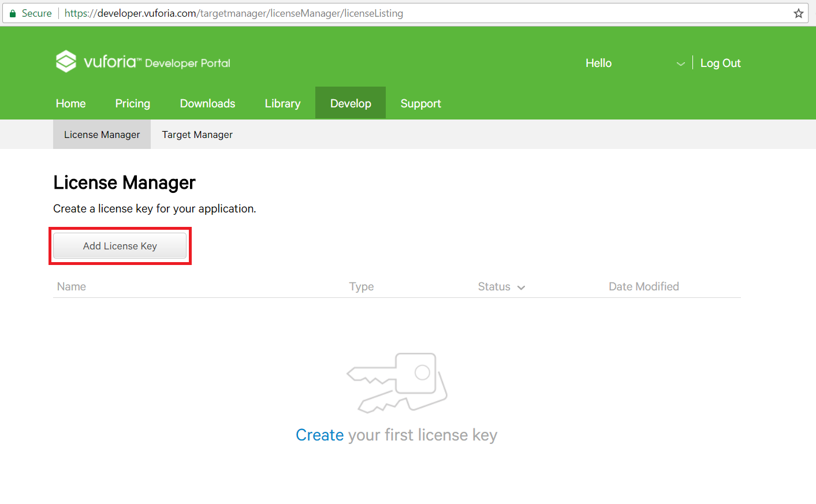Open the Pricing page
816x504 pixels.
pyautogui.click(x=133, y=103)
